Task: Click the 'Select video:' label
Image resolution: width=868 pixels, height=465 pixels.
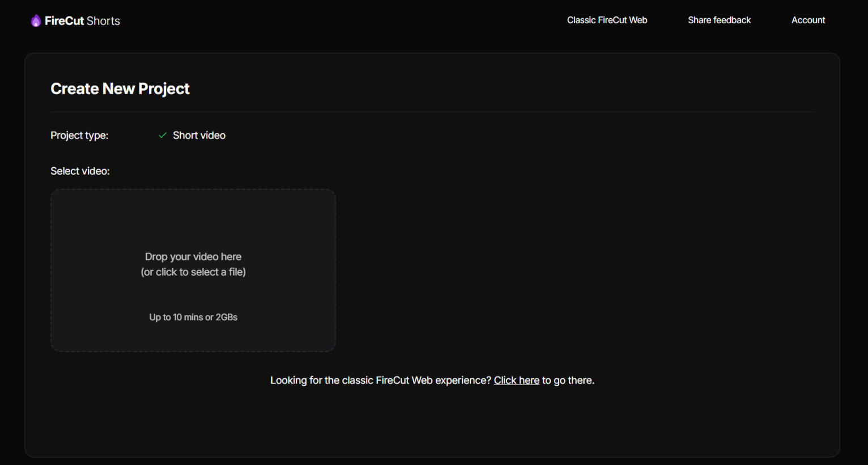Action: 80,171
